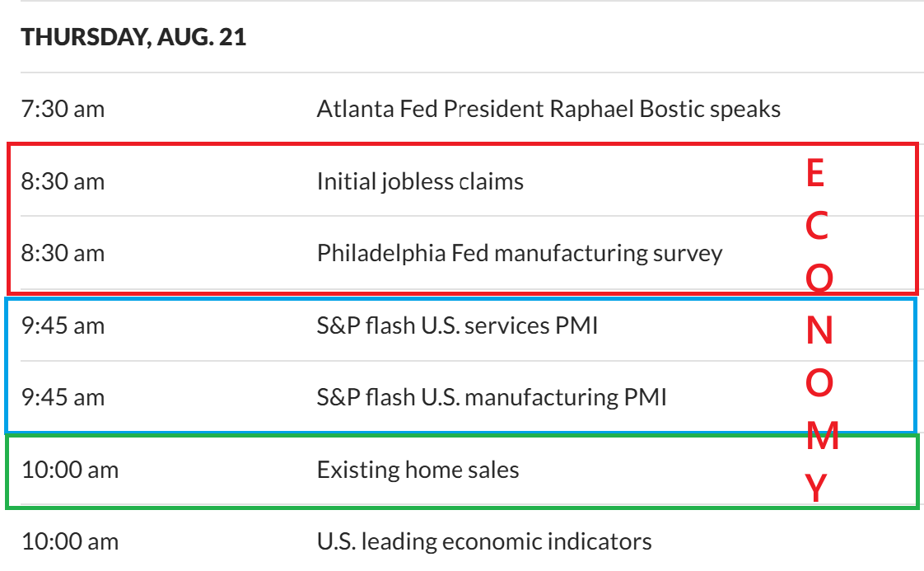Click the THURSDAY, AUG. 21 date heading
This screenshot has width=924, height=571.
click(x=133, y=37)
